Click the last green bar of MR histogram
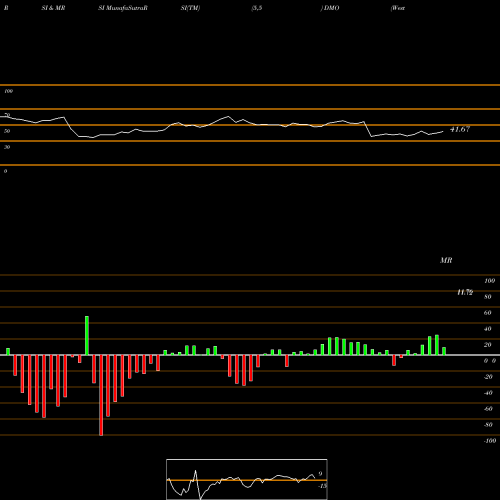The height and width of the screenshot is (500, 500). tap(444, 351)
